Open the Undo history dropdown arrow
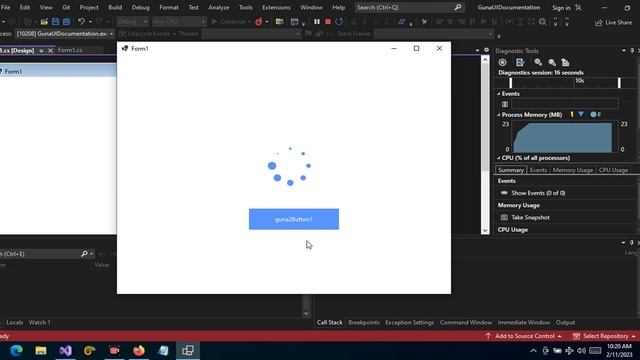This screenshot has width=640, height=360. coord(90,22)
